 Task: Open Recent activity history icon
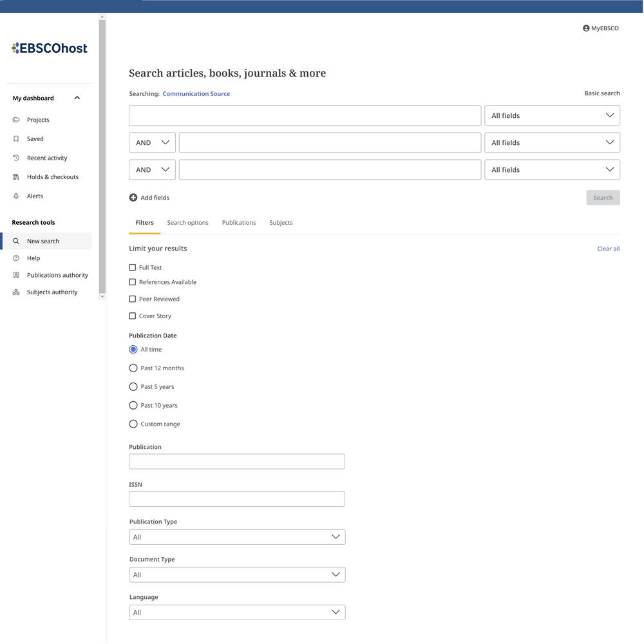coord(16,158)
